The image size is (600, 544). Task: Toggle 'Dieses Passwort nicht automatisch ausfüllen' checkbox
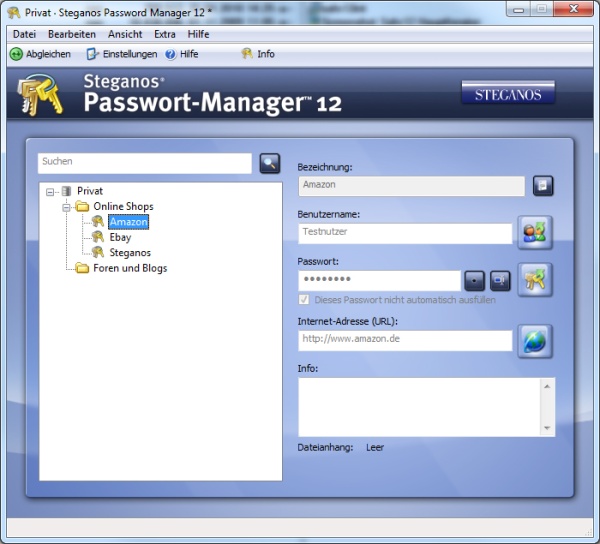tap(304, 300)
